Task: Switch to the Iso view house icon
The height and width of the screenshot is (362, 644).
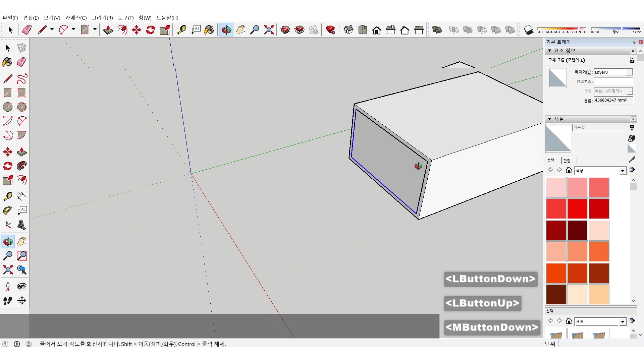Action: 348,30
